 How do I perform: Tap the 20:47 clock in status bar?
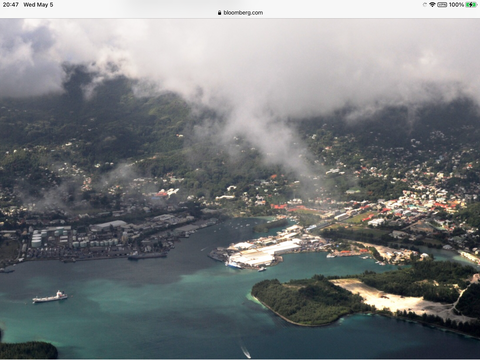[x=11, y=5]
